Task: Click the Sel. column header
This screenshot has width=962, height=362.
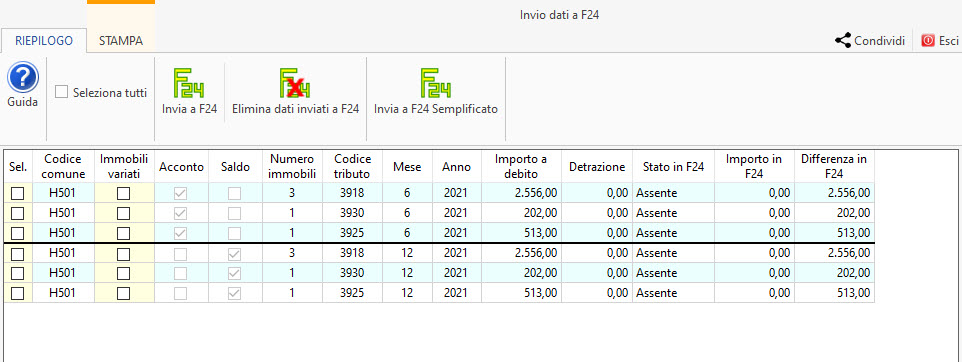Action: pyautogui.click(x=17, y=166)
